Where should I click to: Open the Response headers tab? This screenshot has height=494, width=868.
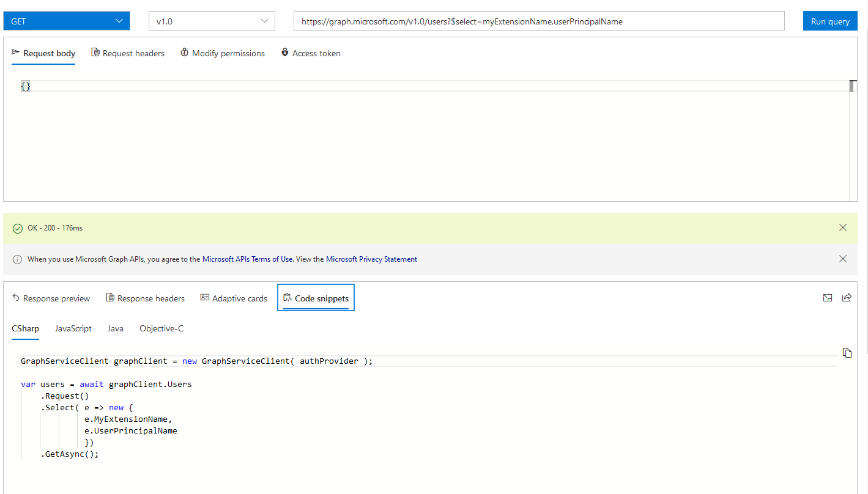(146, 298)
